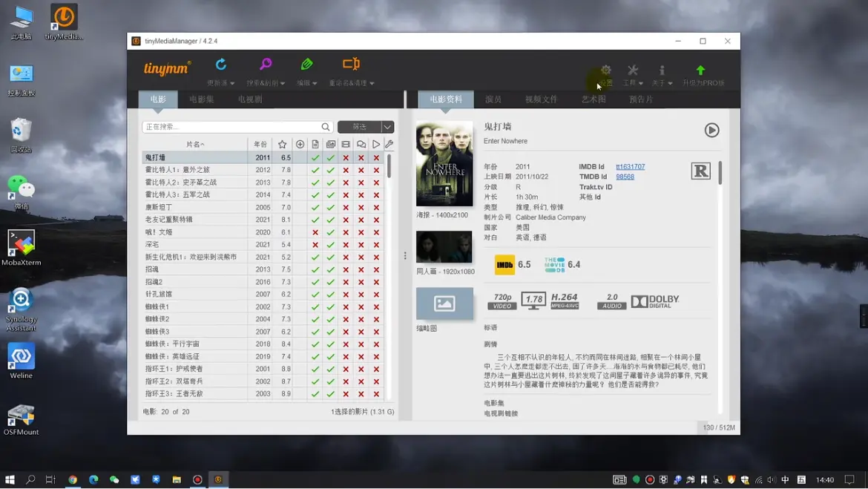The height and width of the screenshot is (489, 868).
Task: Click the green Upgrade to PRO arrow
Action: (x=700, y=70)
